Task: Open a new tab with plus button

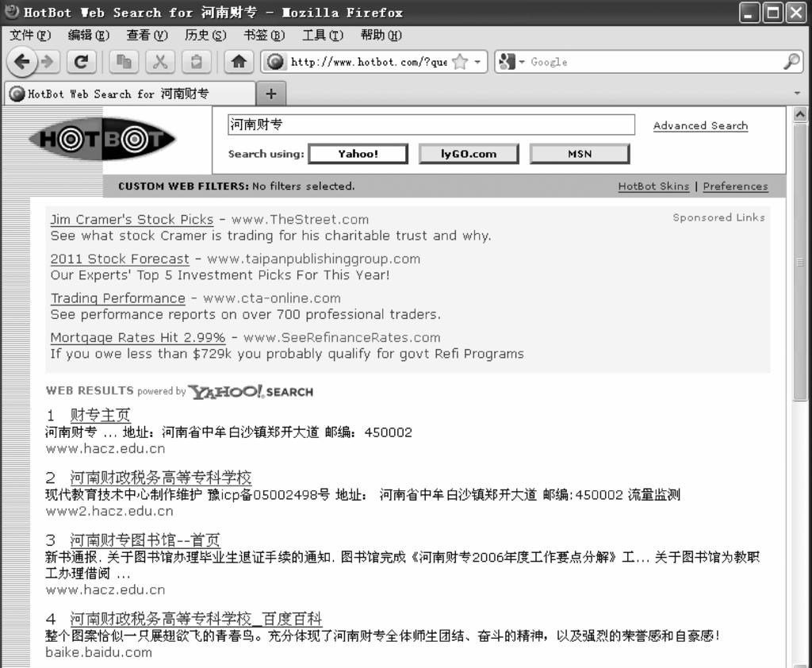Action: [x=271, y=94]
